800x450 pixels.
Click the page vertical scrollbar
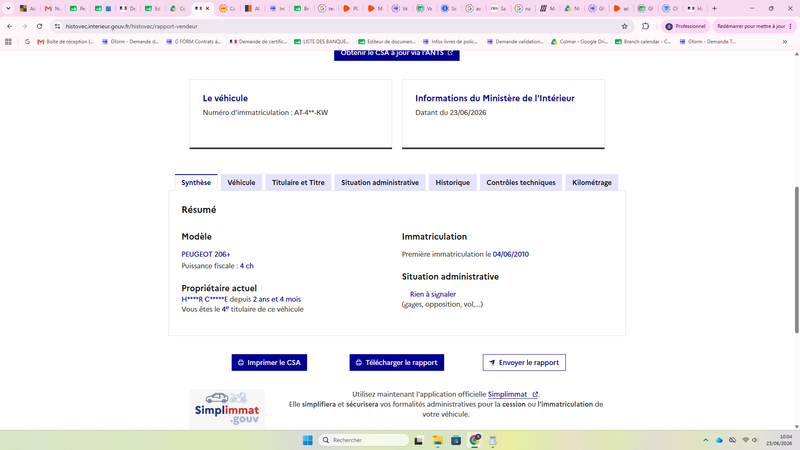(x=796, y=260)
